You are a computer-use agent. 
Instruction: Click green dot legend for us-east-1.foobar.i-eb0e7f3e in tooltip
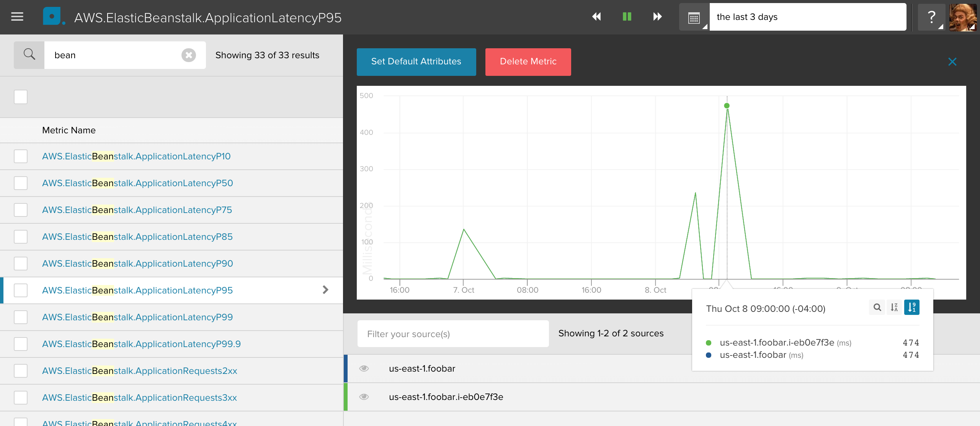709,343
